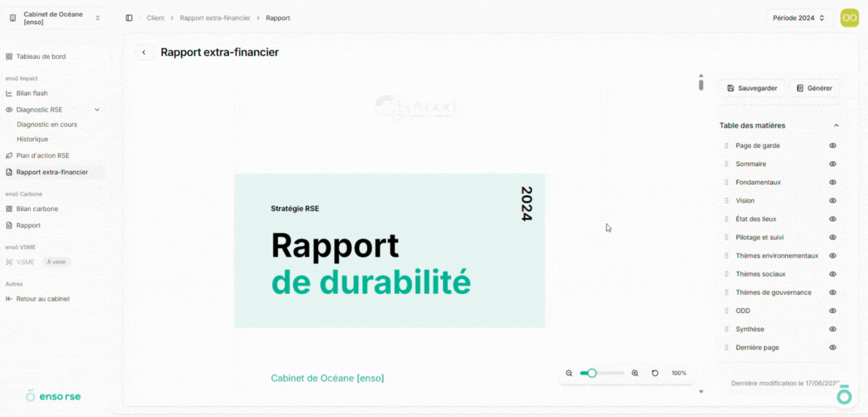Click the enso chat bubble icon
The height and width of the screenshot is (417, 868).
(x=844, y=395)
